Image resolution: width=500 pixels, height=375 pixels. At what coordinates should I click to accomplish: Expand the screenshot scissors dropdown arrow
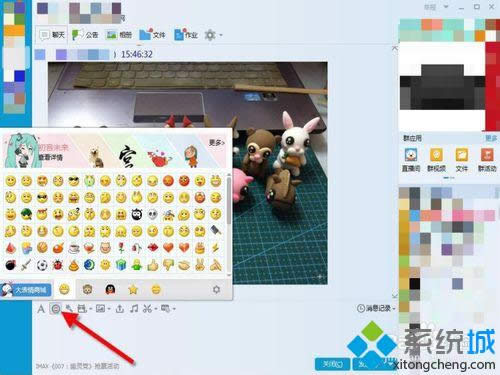coord(156,309)
